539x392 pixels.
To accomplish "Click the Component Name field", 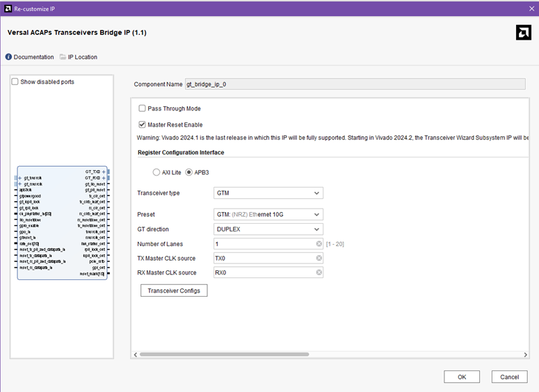I will [355, 84].
